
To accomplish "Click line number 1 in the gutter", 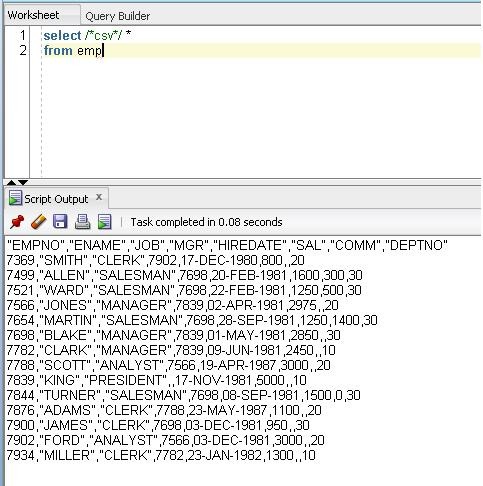I will click(23, 35).
